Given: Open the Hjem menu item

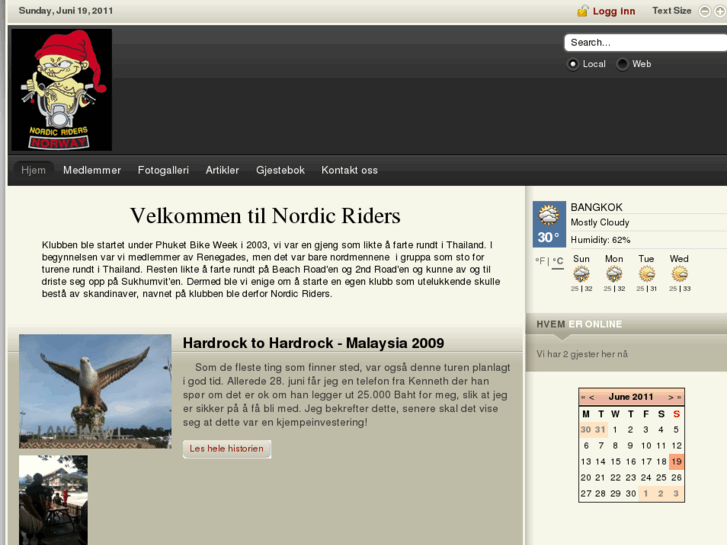Looking at the screenshot, I should point(33,170).
